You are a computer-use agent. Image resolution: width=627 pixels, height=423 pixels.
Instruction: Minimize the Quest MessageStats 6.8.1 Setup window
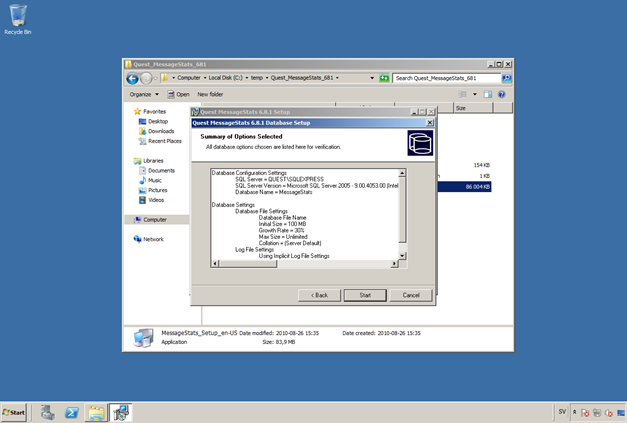pos(415,112)
